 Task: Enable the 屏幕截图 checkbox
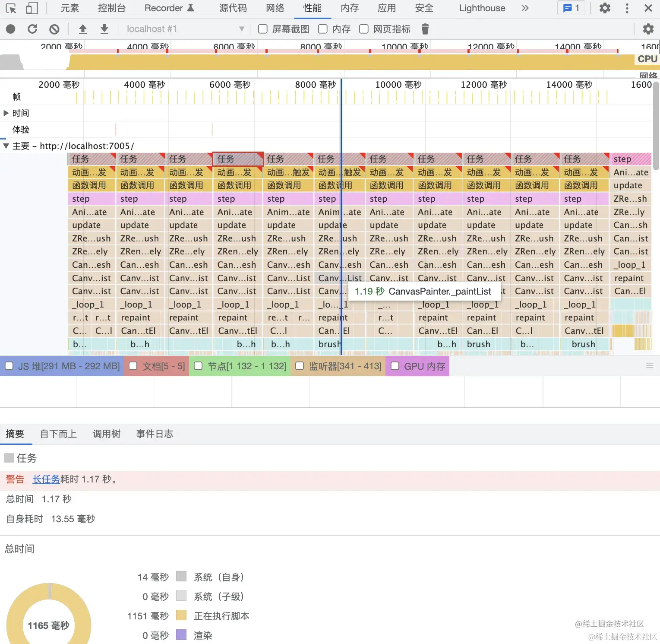(x=262, y=29)
